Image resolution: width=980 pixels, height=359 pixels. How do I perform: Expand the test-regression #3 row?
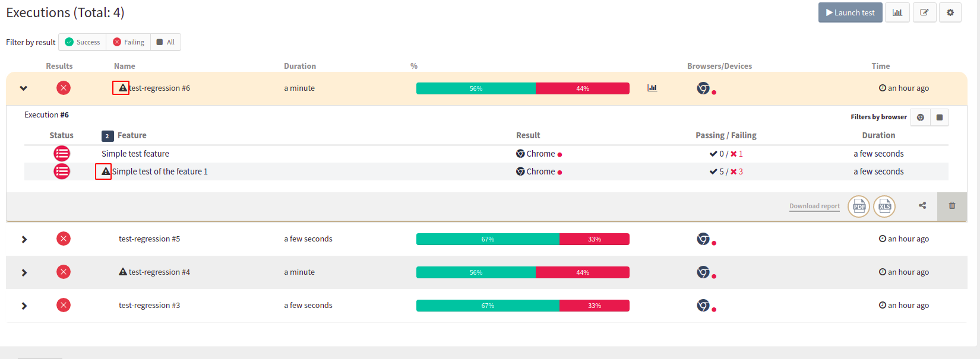point(24,306)
